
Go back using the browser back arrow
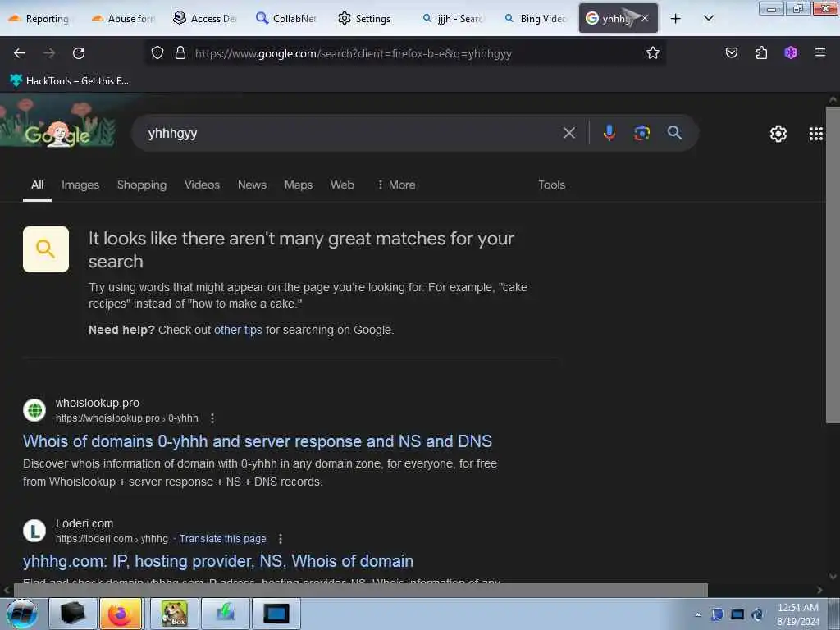click(x=20, y=53)
